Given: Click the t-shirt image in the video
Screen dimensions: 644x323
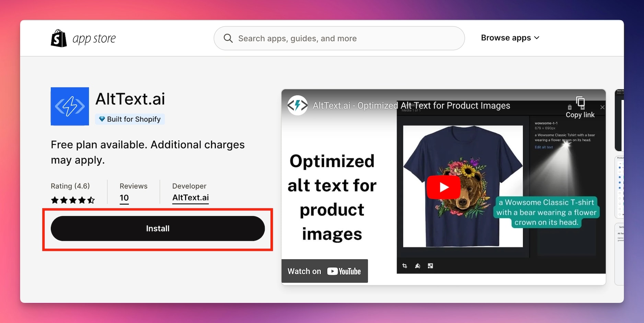Looking at the screenshot, I should click(463, 186).
